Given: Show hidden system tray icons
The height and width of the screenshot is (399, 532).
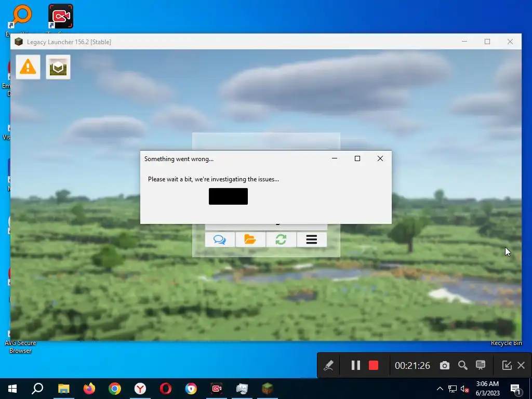Looking at the screenshot, I should (x=440, y=389).
